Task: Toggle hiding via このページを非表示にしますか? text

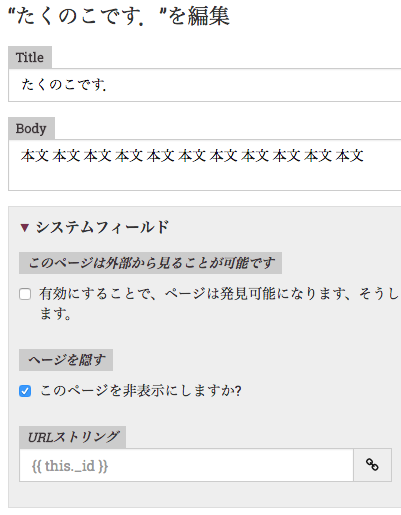Action: (x=141, y=391)
